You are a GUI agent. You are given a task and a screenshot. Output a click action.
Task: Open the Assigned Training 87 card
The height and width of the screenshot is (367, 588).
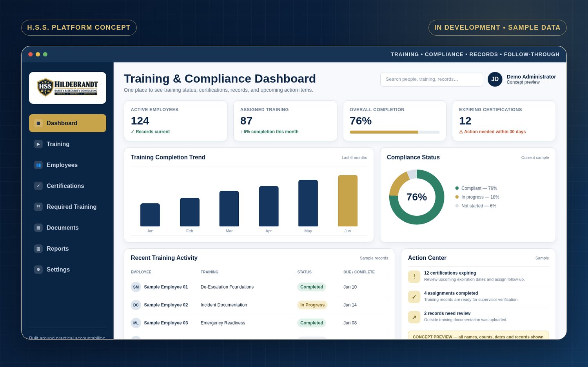coord(285,121)
